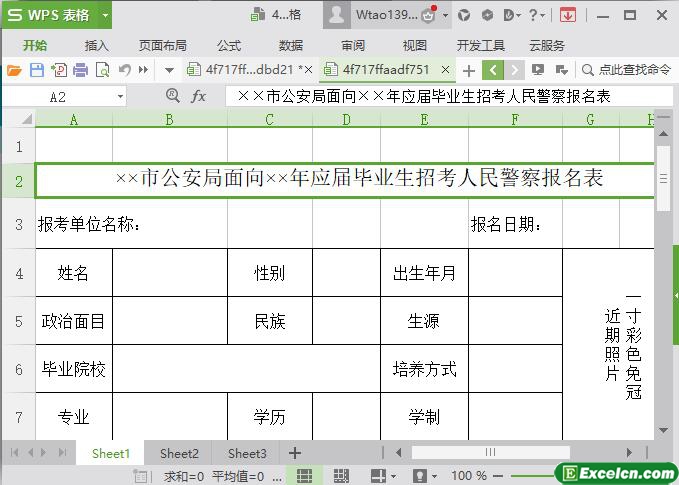
Task: Click the 性别 cell
Action: [x=270, y=273]
